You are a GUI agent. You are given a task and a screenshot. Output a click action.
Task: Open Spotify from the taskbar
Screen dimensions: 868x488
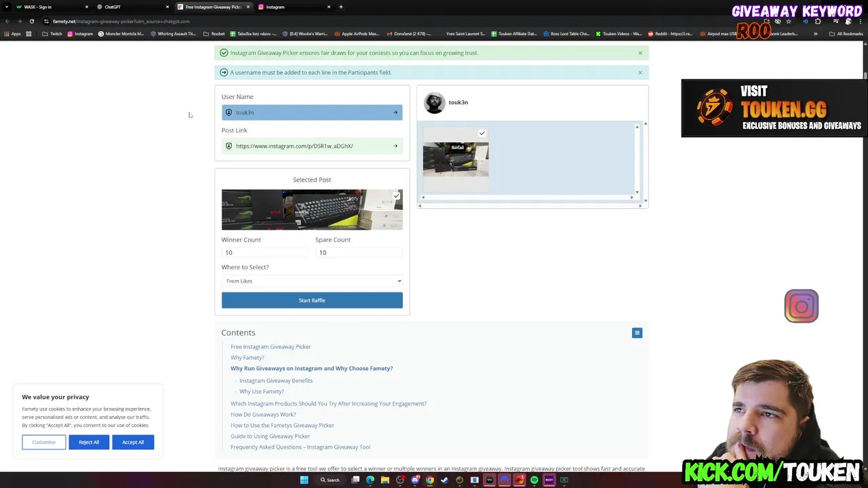534,480
